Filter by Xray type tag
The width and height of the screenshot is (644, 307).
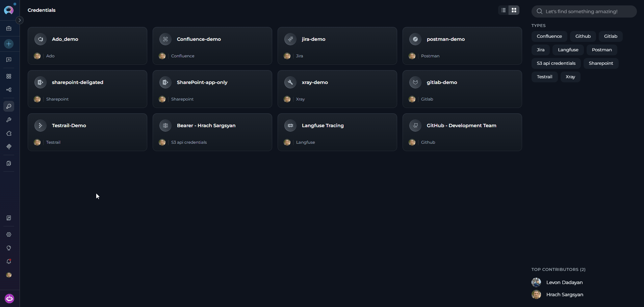click(x=570, y=77)
